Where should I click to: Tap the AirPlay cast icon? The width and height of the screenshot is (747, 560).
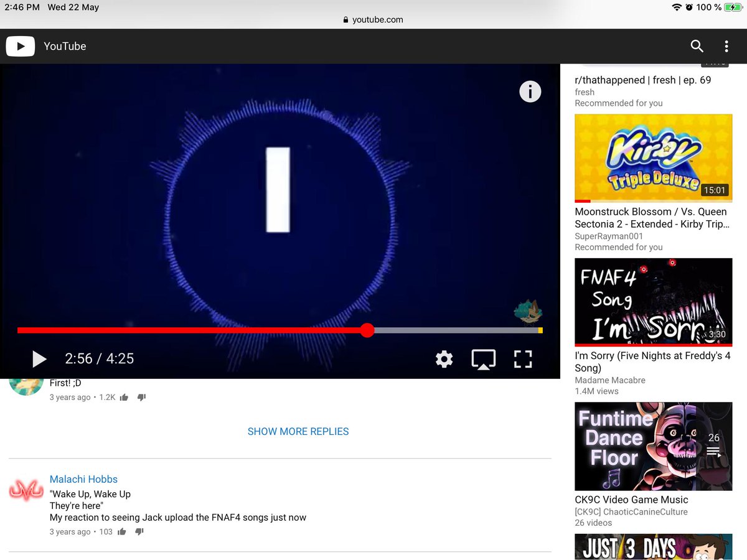coord(483,359)
